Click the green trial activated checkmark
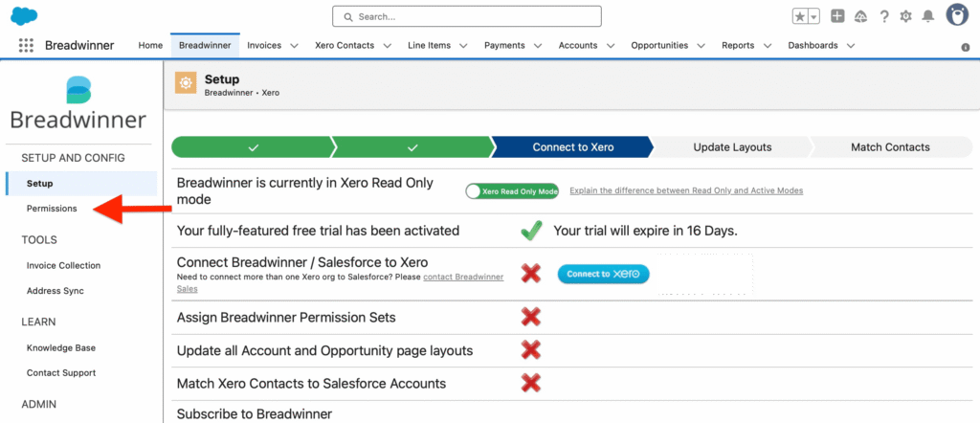Screen dimensions: 980x423 pyautogui.click(x=530, y=231)
